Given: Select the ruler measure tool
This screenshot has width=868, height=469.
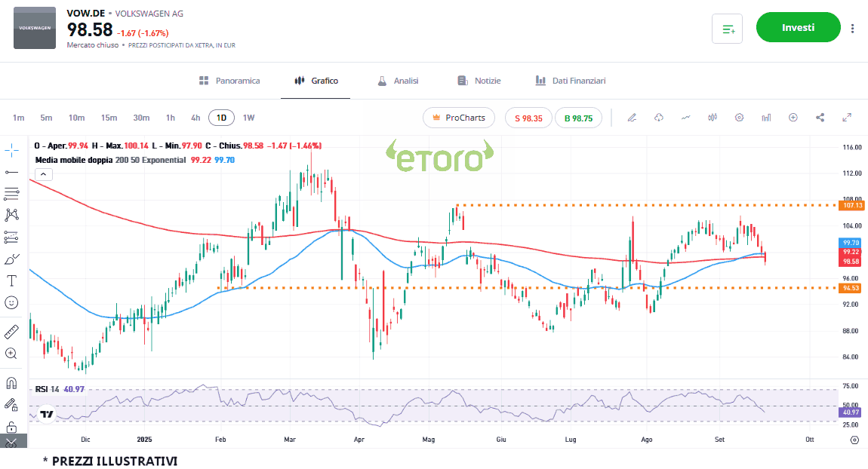Looking at the screenshot, I should (x=11, y=331).
